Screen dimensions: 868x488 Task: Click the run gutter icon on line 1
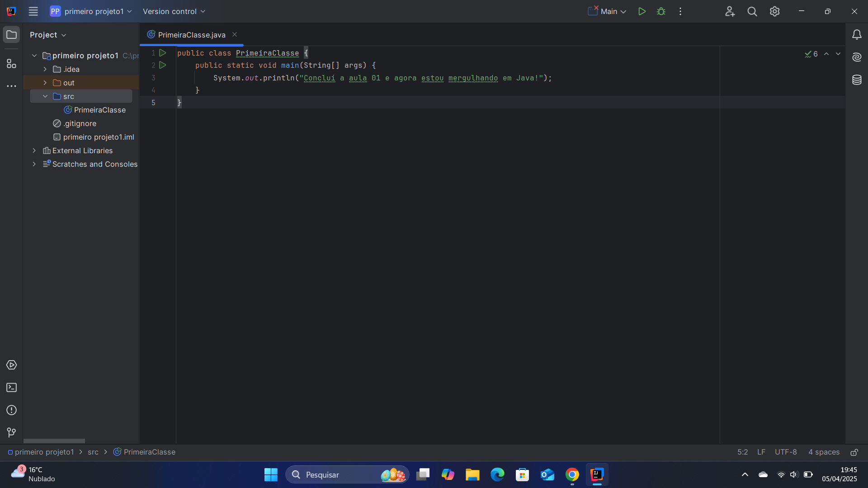(x=163, y=53)
